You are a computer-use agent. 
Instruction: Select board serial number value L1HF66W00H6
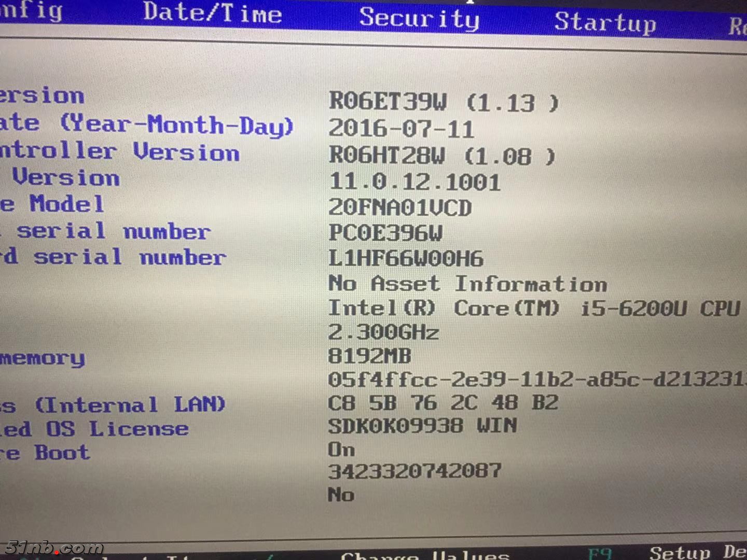pyautogui.click(x=406, y=258)
